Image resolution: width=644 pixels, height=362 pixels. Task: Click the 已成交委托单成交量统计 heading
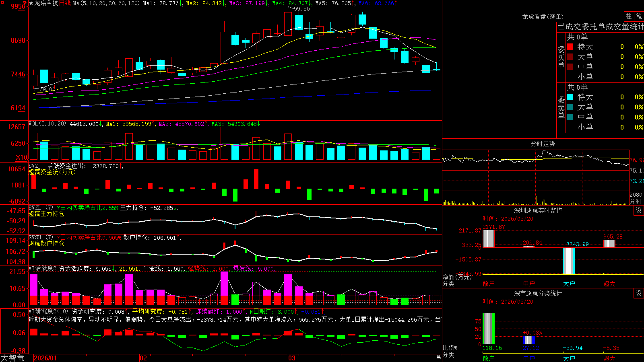tap(601, 27)
